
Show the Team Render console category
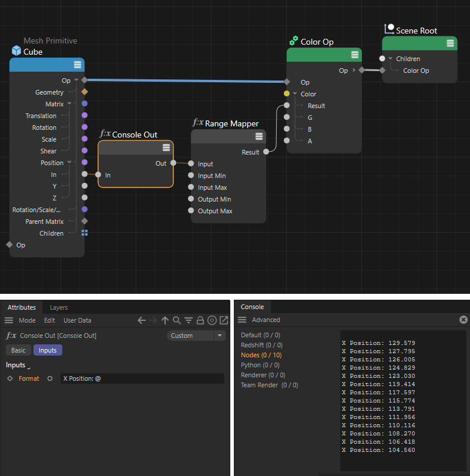coord(270,385)
